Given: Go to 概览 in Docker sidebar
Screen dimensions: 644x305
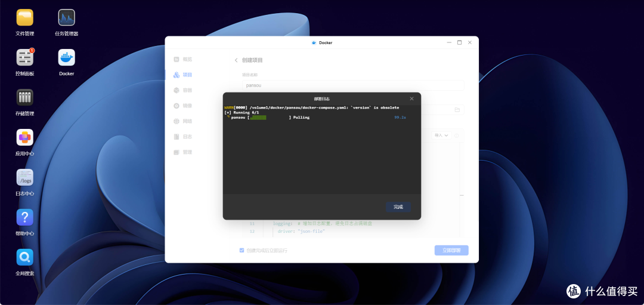Looking at the screenshot, I should (183, 59).
